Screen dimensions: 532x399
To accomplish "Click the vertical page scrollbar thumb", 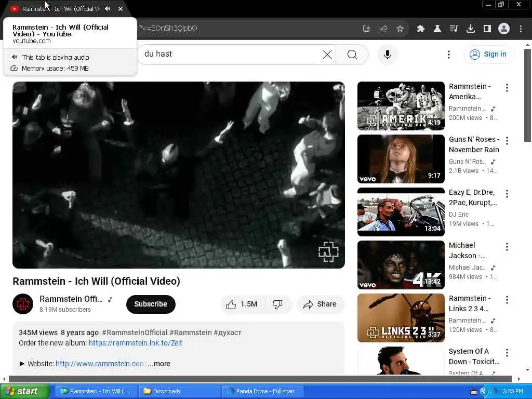I will pos(527,96).
